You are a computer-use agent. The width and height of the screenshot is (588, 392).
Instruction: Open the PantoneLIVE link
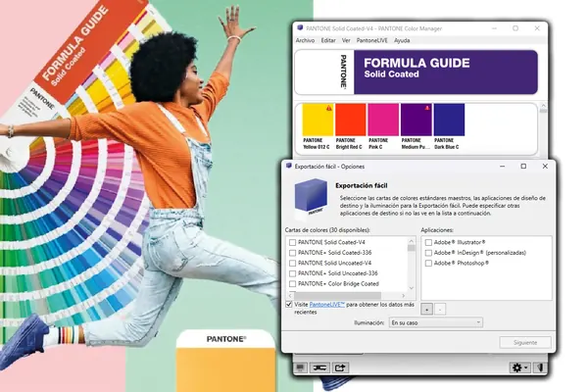327,305
